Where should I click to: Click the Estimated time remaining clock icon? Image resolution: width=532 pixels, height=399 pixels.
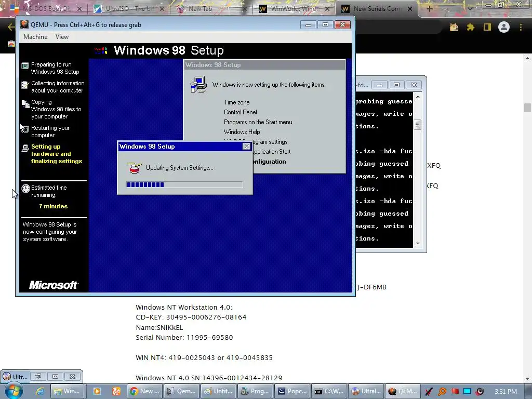(x=26, y=188)
